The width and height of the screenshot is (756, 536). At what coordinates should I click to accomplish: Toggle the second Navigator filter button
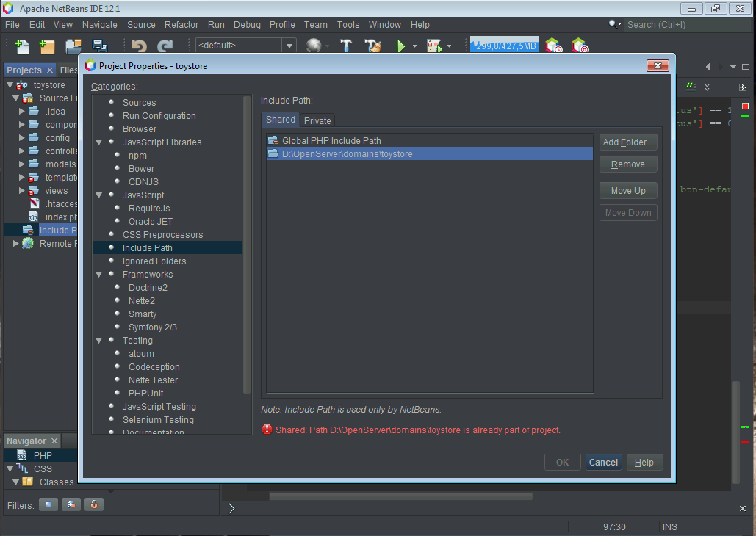click(71, 504)
